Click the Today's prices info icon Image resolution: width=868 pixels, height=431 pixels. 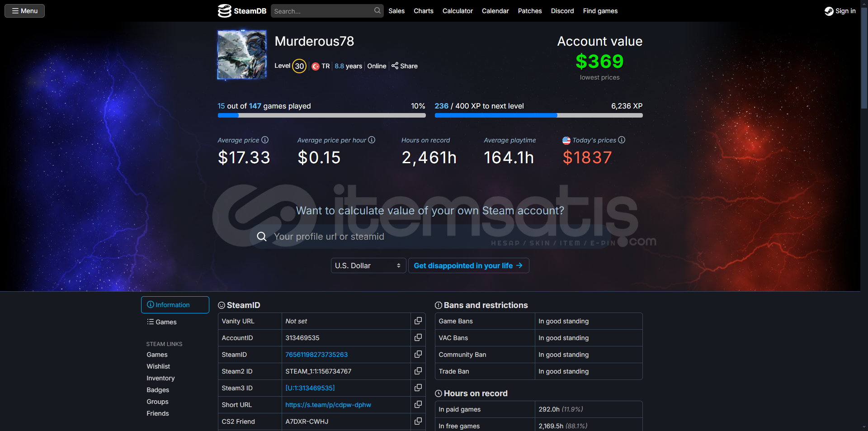[x=622, y=140]
